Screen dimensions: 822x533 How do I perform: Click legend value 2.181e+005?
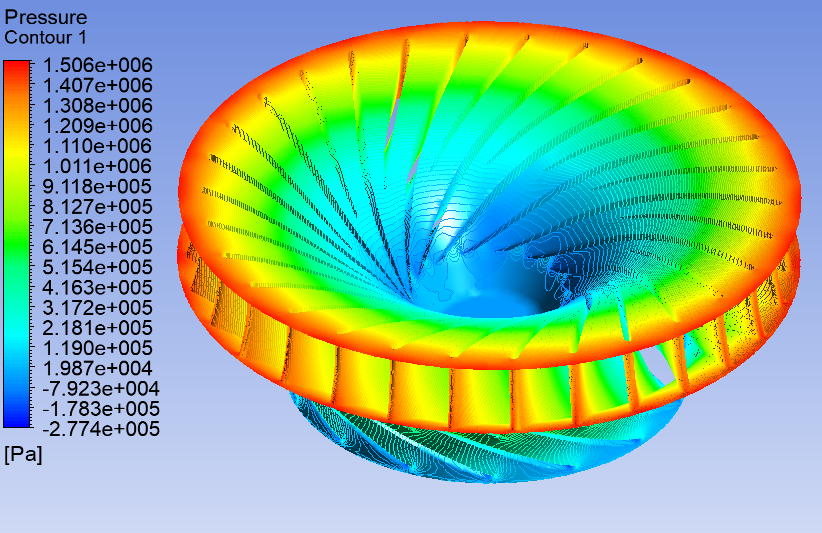98,328
